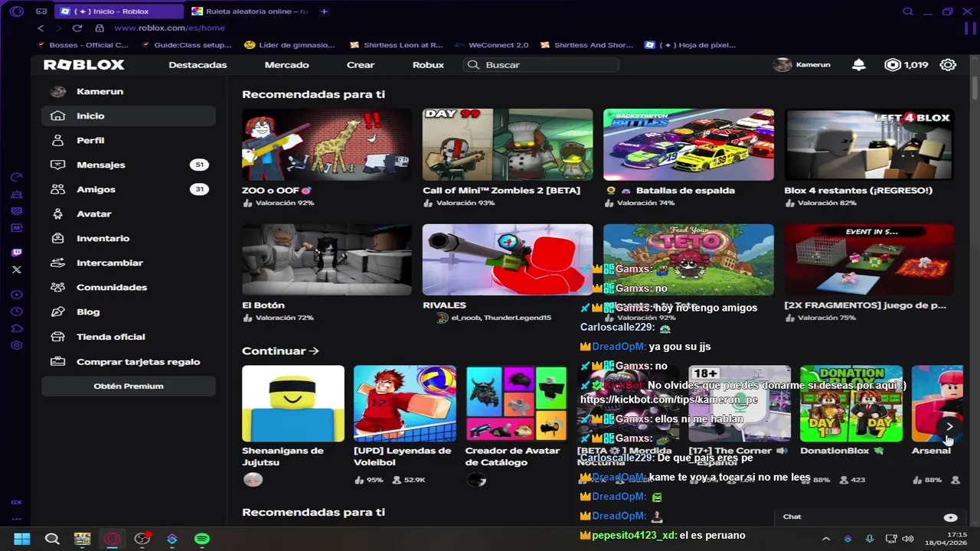Open the Inventario icon in sidebar

tap(57, 238)
